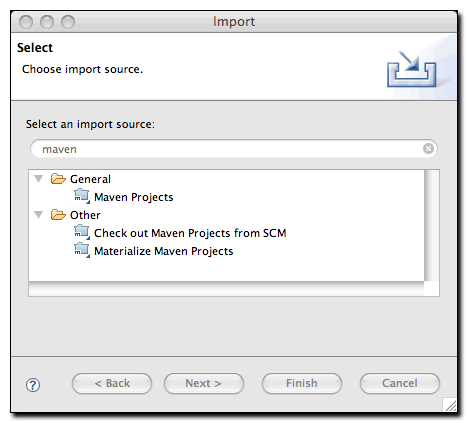
Task: Click the vertical scrollbar of list
Action: (x=432, y=225)
